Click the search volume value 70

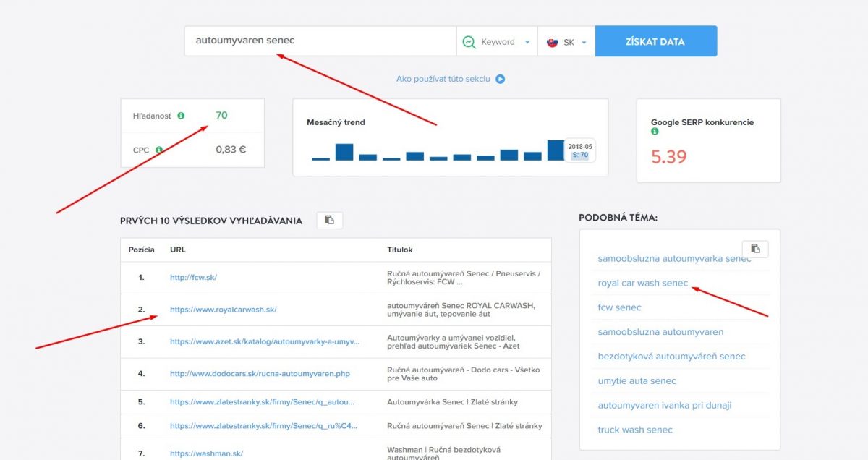tap(221, 115)
